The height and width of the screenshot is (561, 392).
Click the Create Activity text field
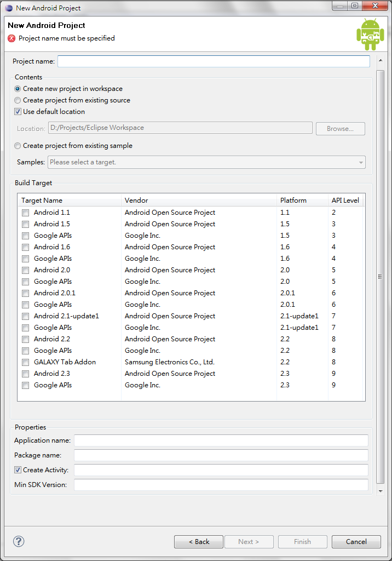tap(221, 470)
